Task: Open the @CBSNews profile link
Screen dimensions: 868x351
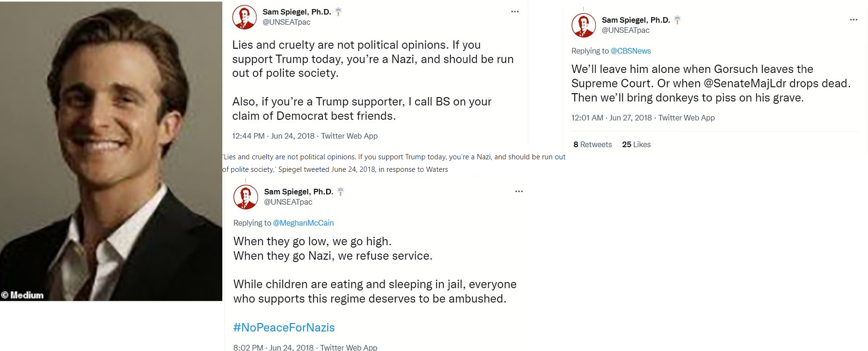Action: 631,51
